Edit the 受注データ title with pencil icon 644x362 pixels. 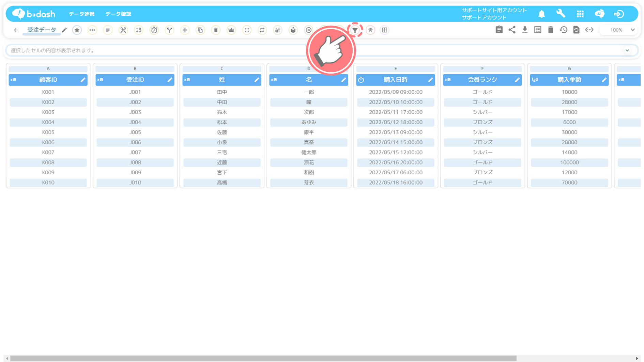64,30
